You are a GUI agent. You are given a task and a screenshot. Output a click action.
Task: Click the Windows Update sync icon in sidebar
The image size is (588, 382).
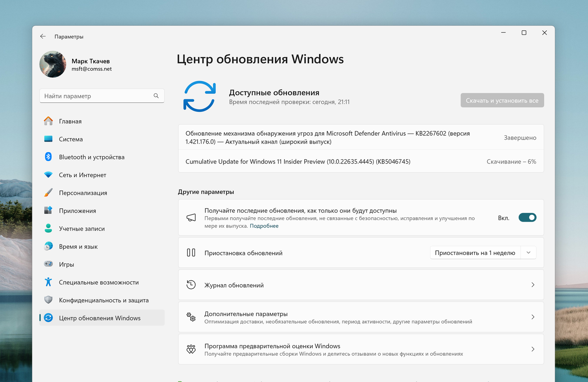coord(48,318)
